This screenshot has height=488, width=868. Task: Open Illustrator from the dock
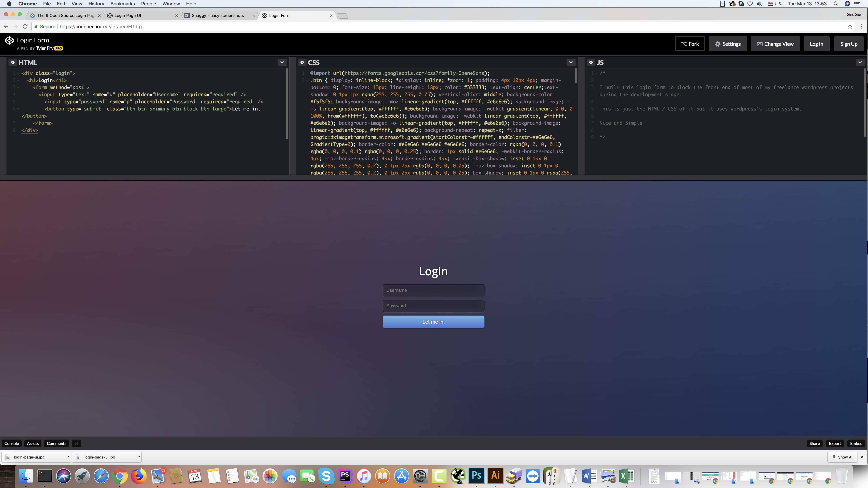point(495,476)
